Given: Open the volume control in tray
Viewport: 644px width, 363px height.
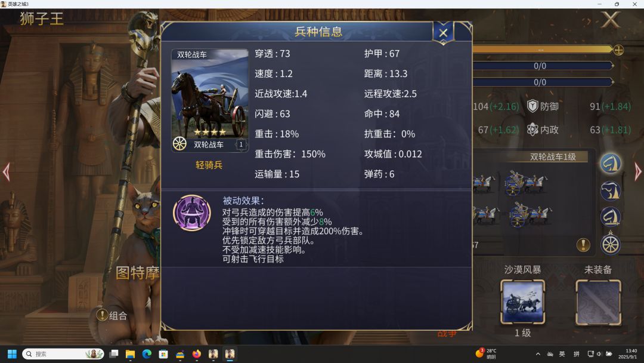Looking at the screenshot, I should click(x=599, y=354).
